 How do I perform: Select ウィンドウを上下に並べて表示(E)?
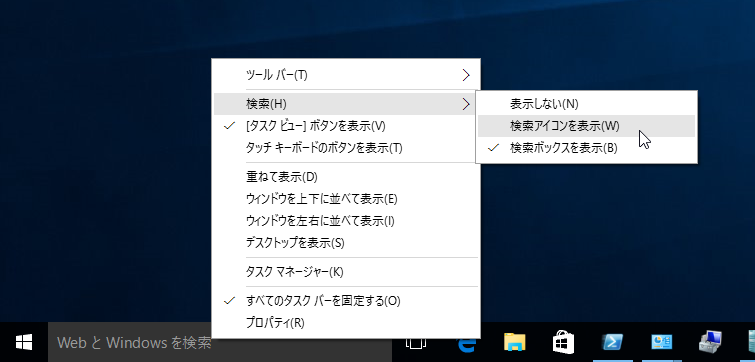pyautogui.click(x=347, y=198)
